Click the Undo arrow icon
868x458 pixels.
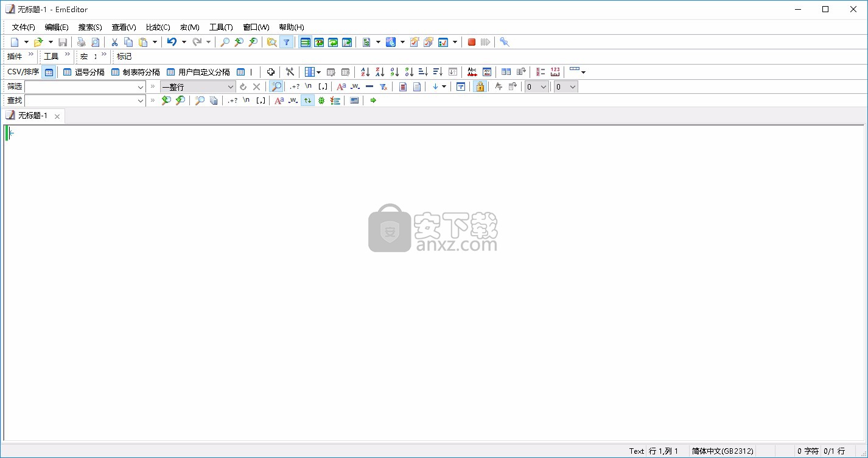172,42
